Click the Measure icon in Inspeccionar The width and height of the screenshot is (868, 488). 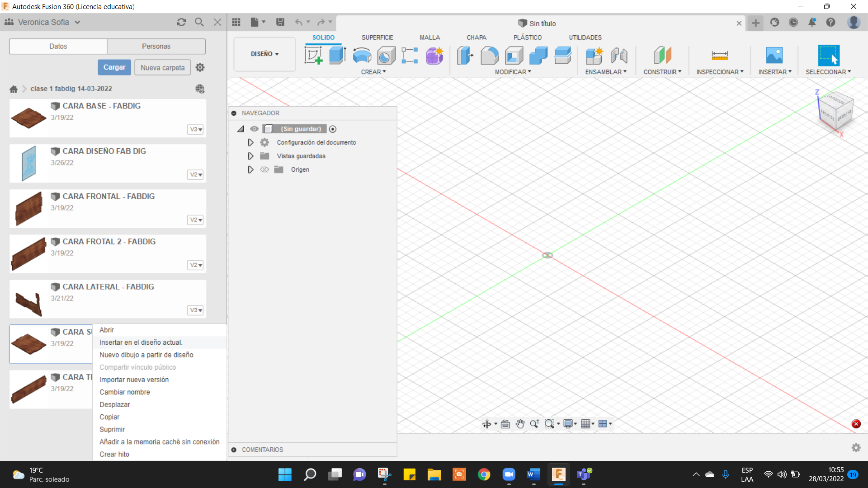[719, 56]
